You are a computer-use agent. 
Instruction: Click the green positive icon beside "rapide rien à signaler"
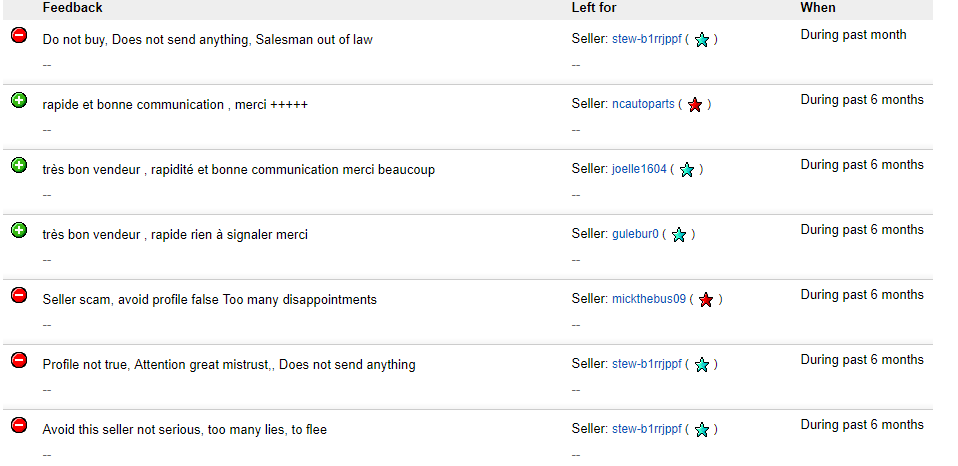point(19,230)
